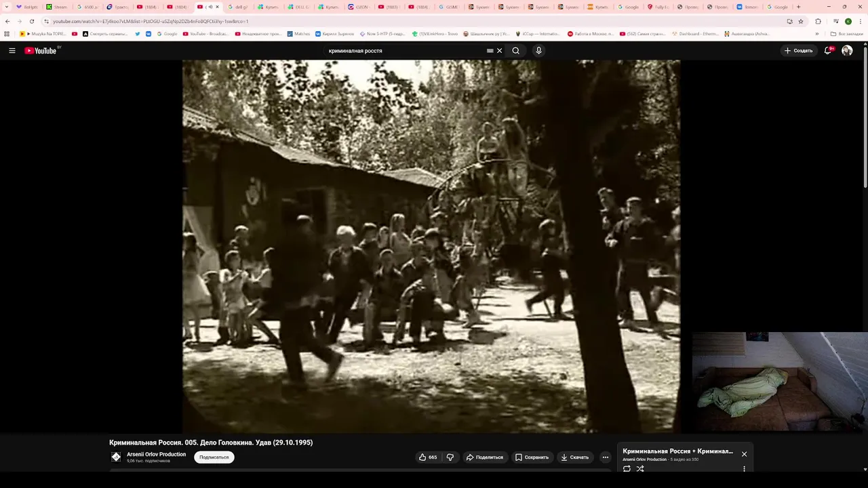Share the video with Поделиться
The image size is (868, 488).
(484, 457)
